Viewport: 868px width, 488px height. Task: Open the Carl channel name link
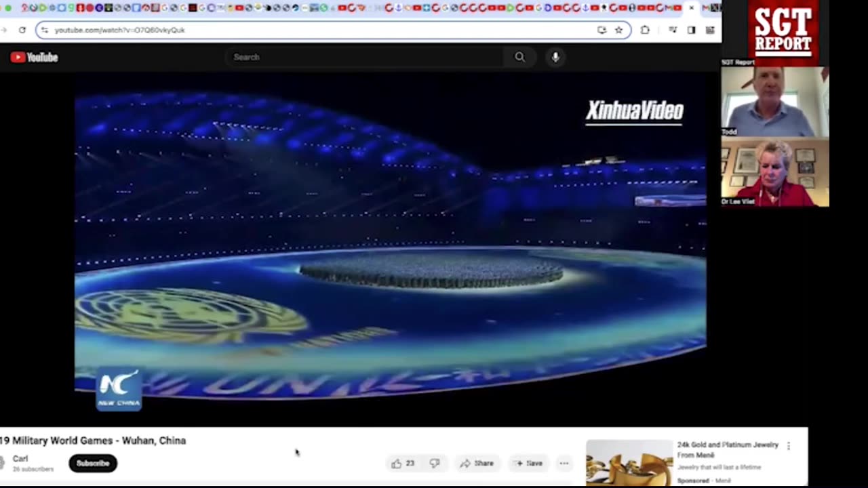click(x=20, y=459)
